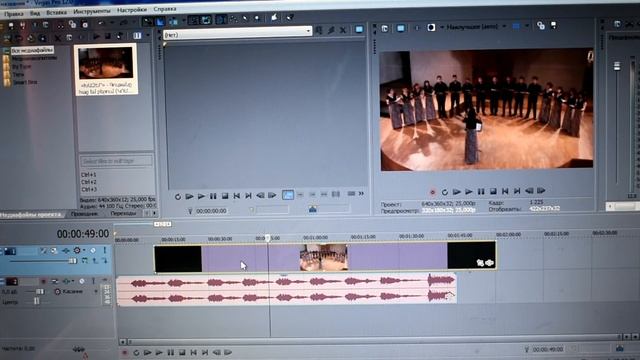Click Play From Start in trimmer
Image resolution: width=640 pixels, height=360 pixels.
coord(189,196)
